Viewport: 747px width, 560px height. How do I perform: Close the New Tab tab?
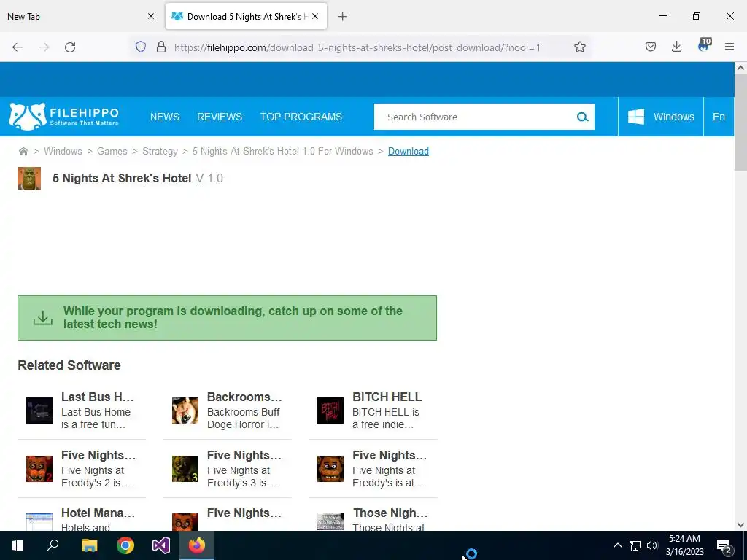point(151,16)
